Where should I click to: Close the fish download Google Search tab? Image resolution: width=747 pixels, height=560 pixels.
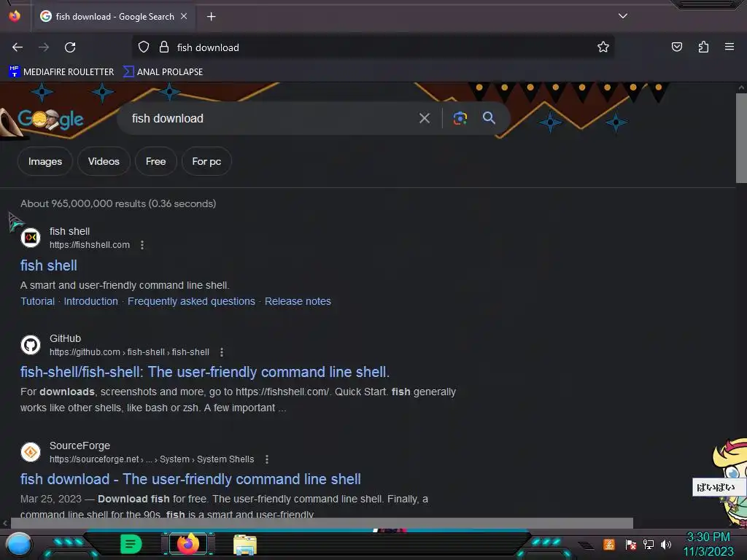point(184,16)
